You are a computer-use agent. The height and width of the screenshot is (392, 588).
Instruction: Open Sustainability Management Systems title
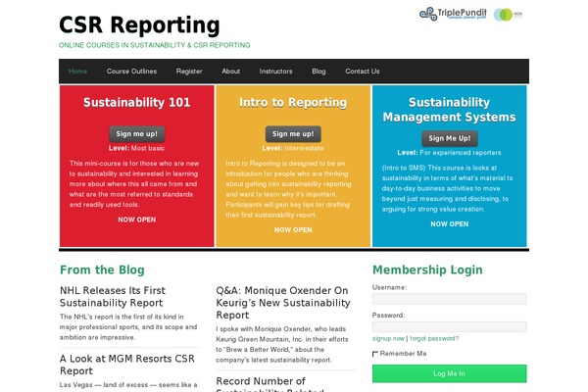tap(449, 110)
